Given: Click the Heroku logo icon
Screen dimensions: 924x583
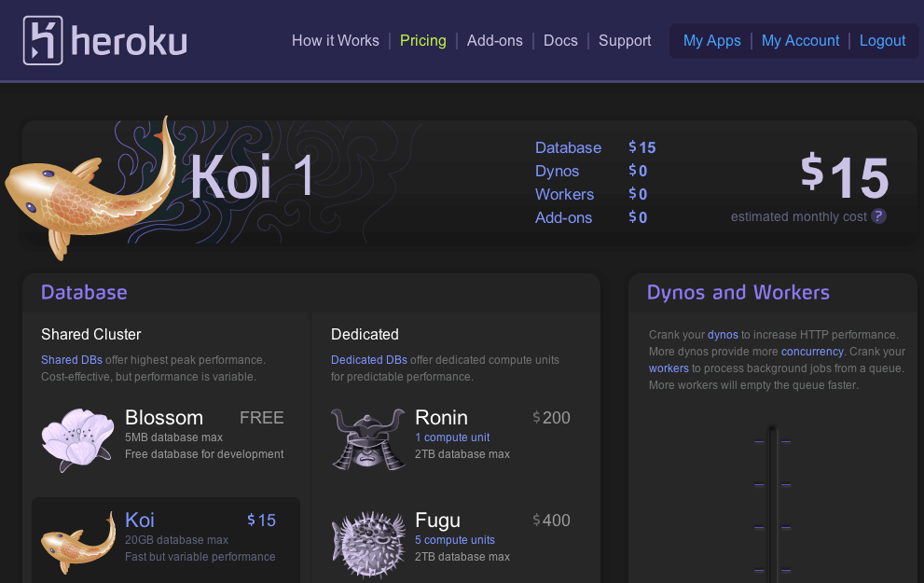Looking at the screenshot, I should 43,40.
